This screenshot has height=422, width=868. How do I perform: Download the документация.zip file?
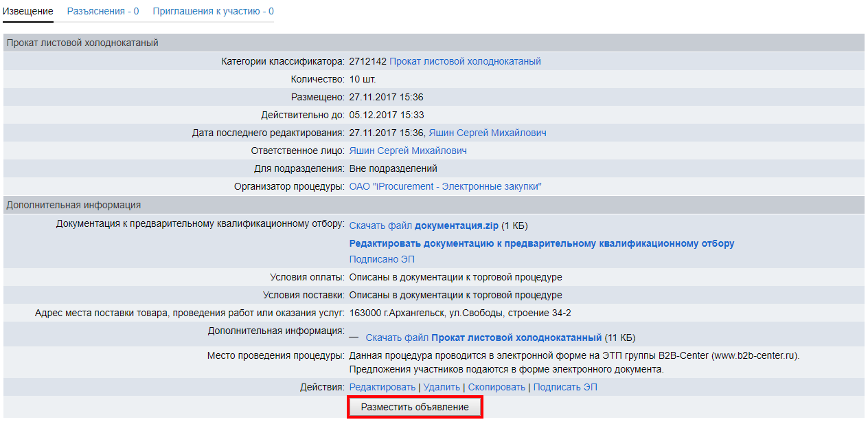click(424, 226)
